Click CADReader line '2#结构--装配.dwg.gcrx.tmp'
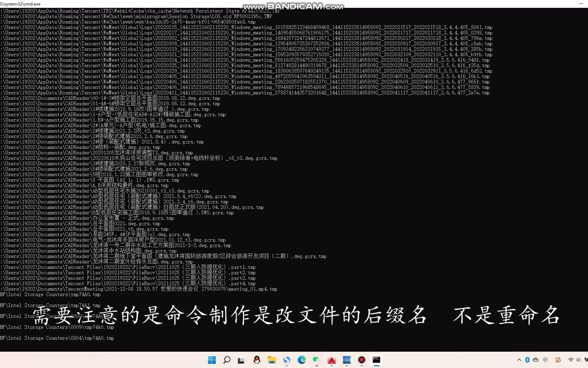 pos(80,147)
